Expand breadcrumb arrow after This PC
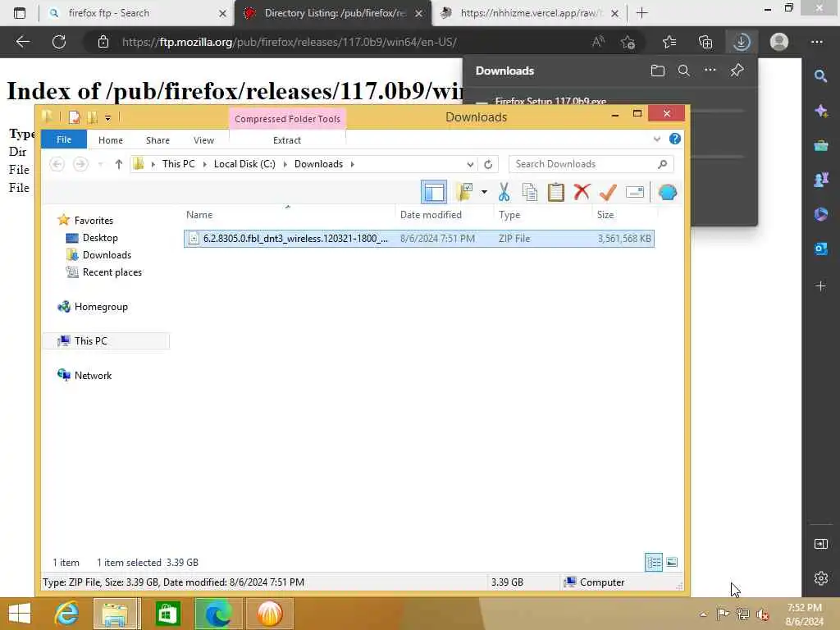840x630 pixels. 204,164
